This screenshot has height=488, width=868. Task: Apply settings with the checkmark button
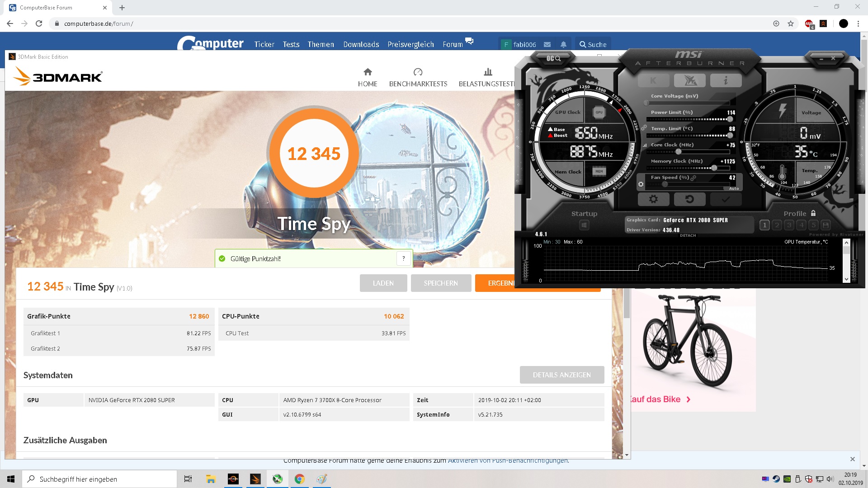click(726, 199)
